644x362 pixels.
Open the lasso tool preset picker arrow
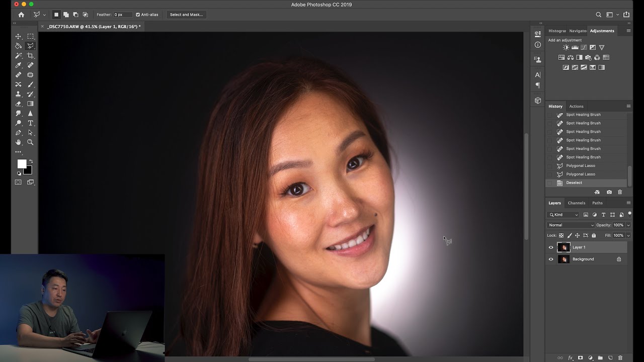pyautogui.click(x=44, y=15)
